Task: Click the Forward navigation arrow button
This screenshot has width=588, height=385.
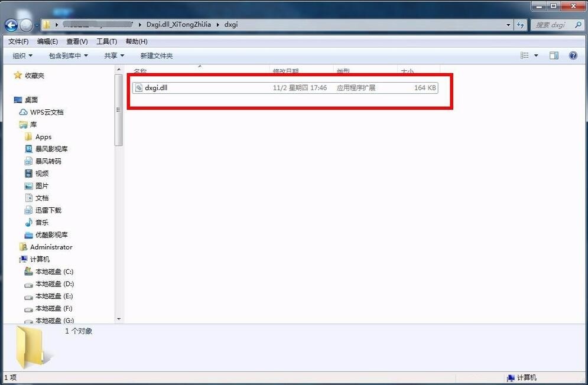Action: 26,25
